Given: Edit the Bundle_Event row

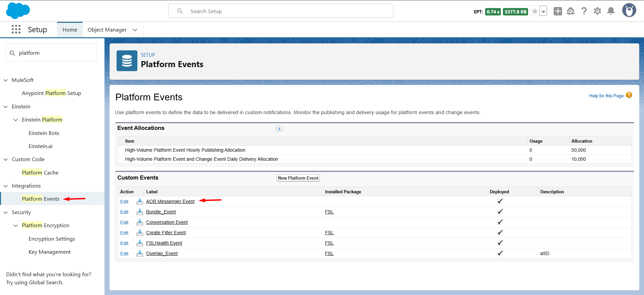Looking at the screenshot, I should coord(124,212).
